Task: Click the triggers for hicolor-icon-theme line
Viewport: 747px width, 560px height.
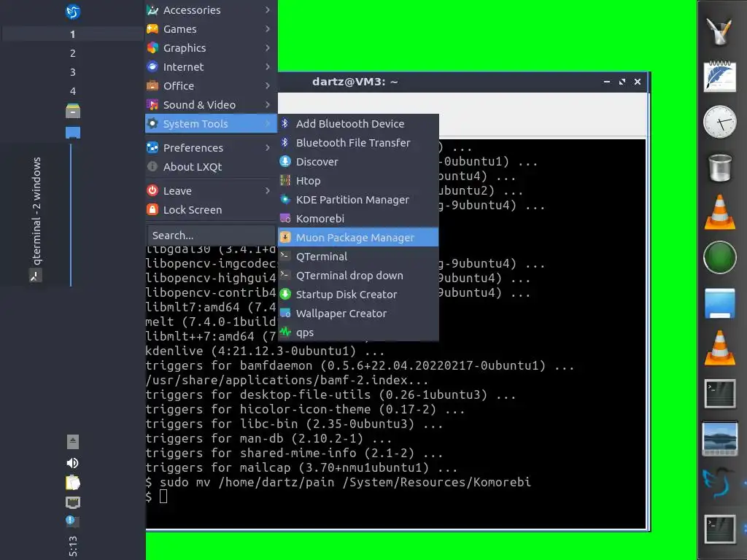Action: [305, 409]
